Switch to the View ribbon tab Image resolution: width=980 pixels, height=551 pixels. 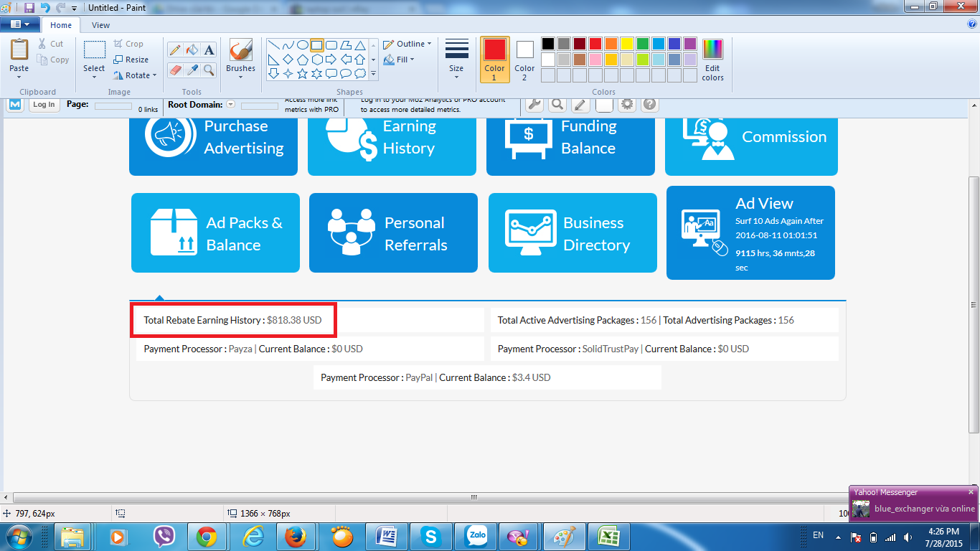coord(100,25)
